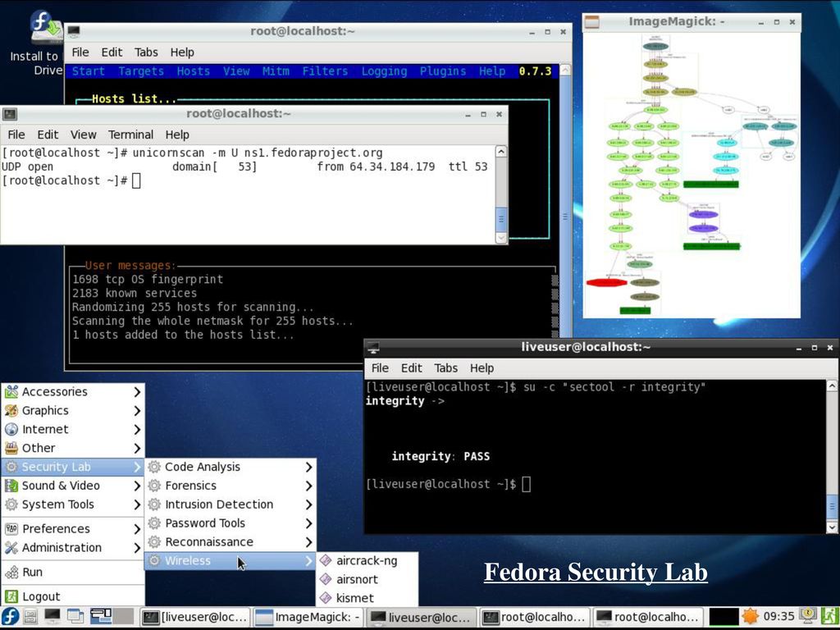Click the Accessories category icon
This screenshot has width=840, height=630.
click(x=11, y=391)
